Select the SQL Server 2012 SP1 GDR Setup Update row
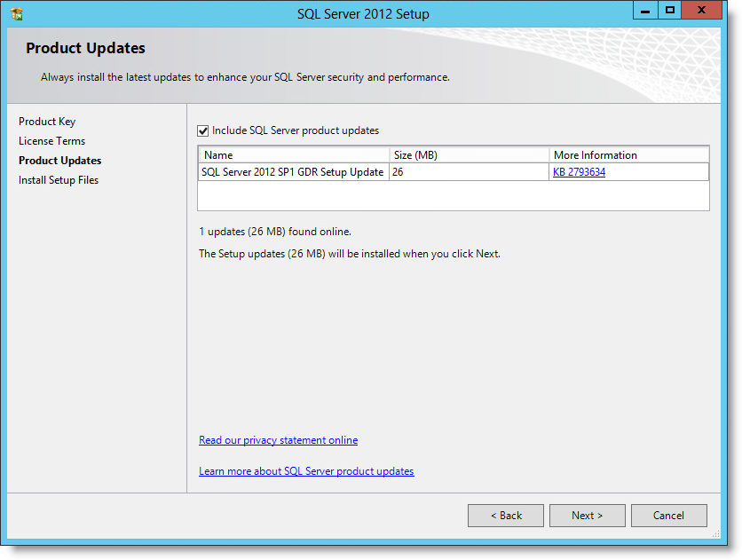 454,172
